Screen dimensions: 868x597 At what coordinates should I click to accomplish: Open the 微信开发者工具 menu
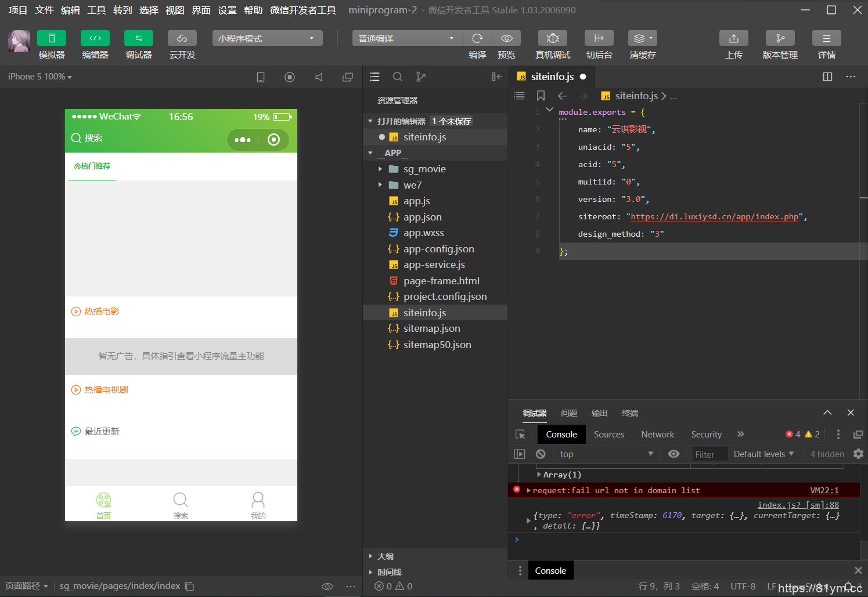point(302,9)
